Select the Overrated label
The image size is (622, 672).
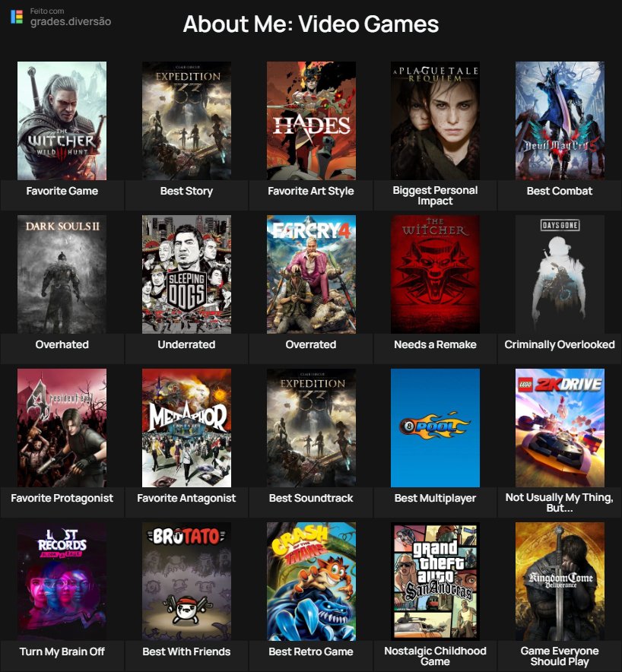[311, 344]
